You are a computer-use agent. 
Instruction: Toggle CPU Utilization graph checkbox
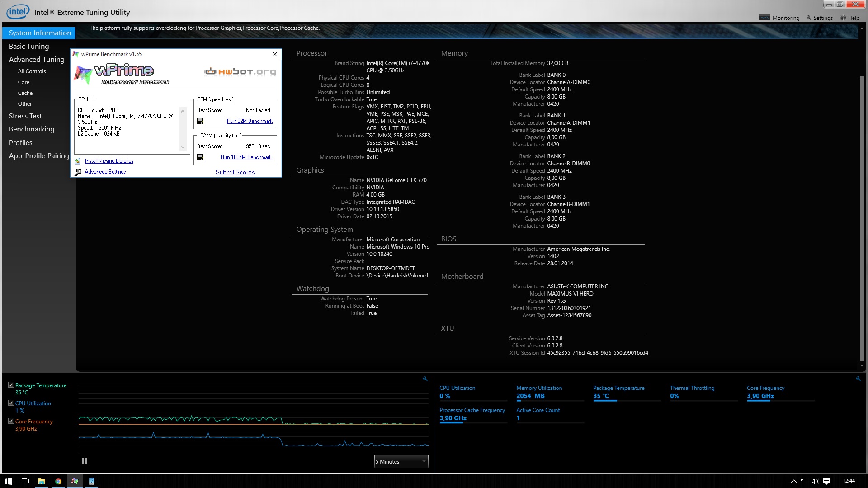tap(11, 403)
